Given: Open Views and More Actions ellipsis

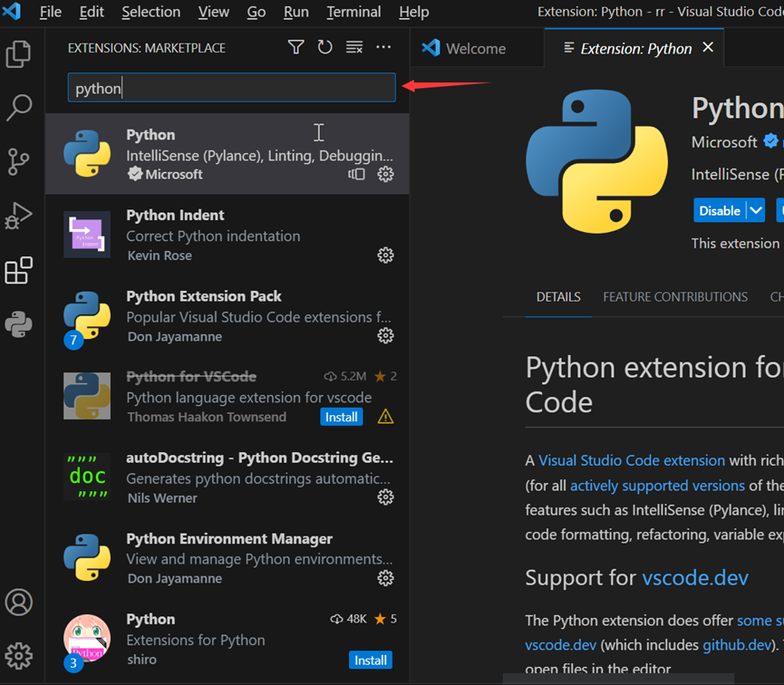Looking at the screenshot, I should 383,47.
